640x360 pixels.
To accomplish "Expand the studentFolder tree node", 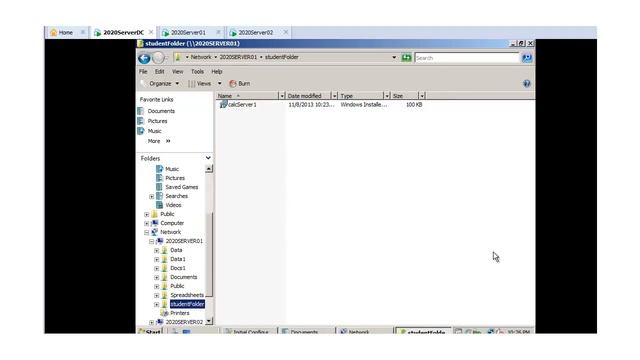I will pos(156,304).
